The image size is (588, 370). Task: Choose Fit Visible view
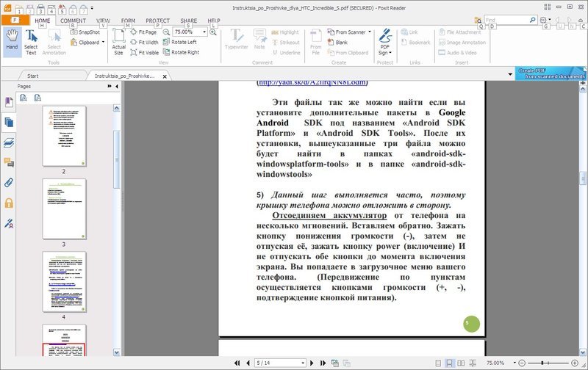coord(144,52)
